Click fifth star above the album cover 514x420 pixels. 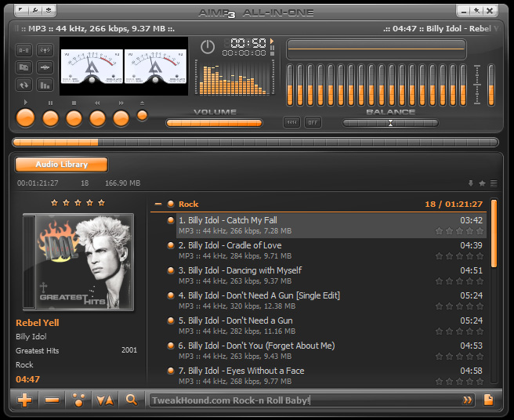[x=102, y=203]
